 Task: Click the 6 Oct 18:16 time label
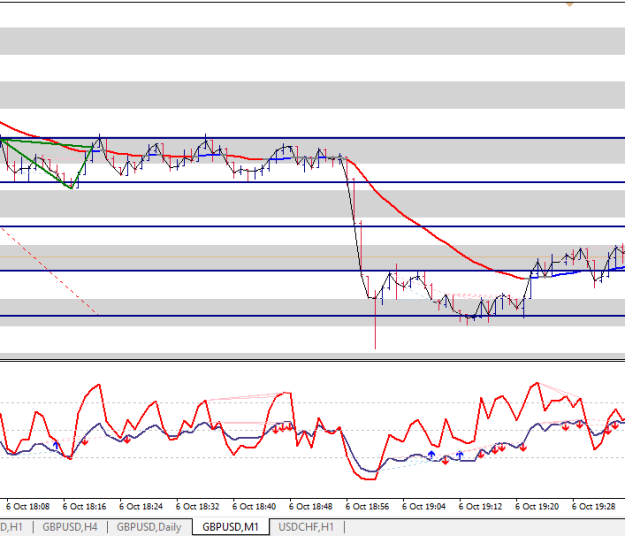(85, 507)
